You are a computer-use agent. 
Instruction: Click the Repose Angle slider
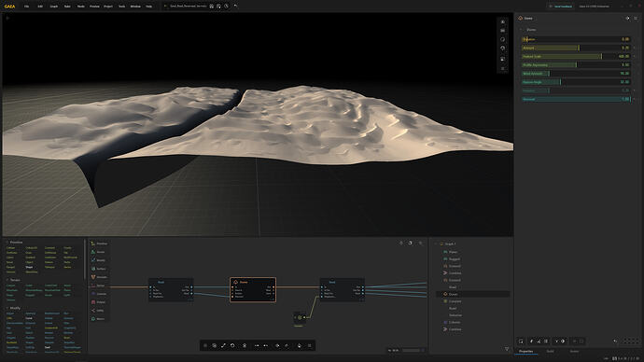[x=576, y=82]
